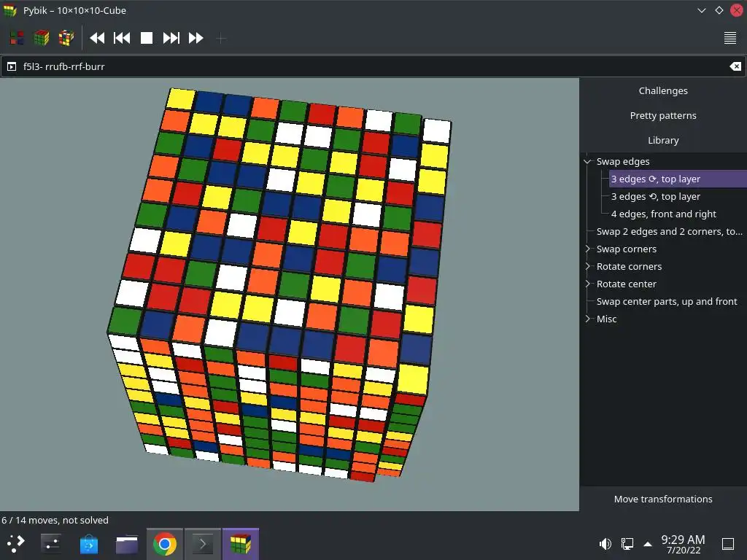Open the application launcher in taskbar

(x=16, y=543)
